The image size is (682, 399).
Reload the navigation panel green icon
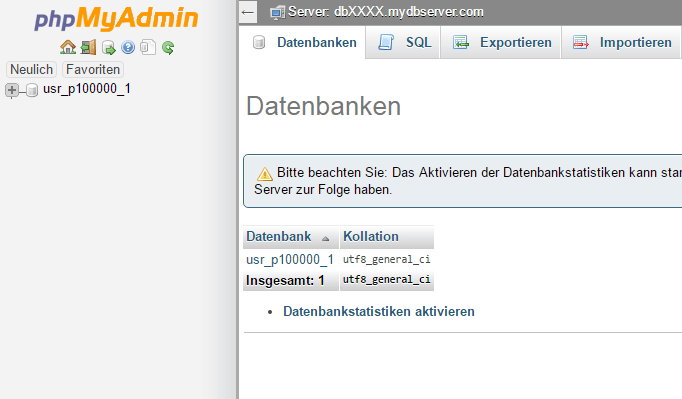coord(168,47)
